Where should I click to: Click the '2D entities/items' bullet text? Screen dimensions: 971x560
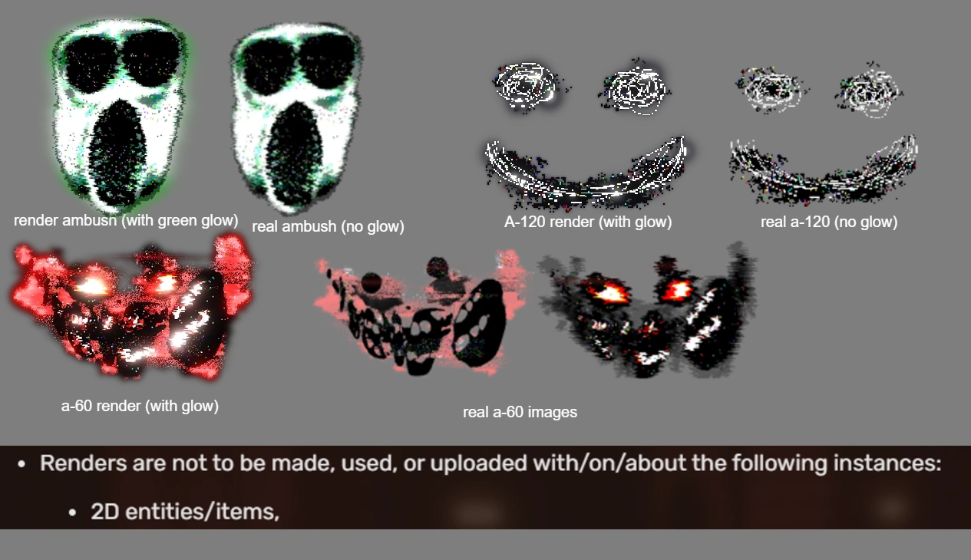pos(184,511)
